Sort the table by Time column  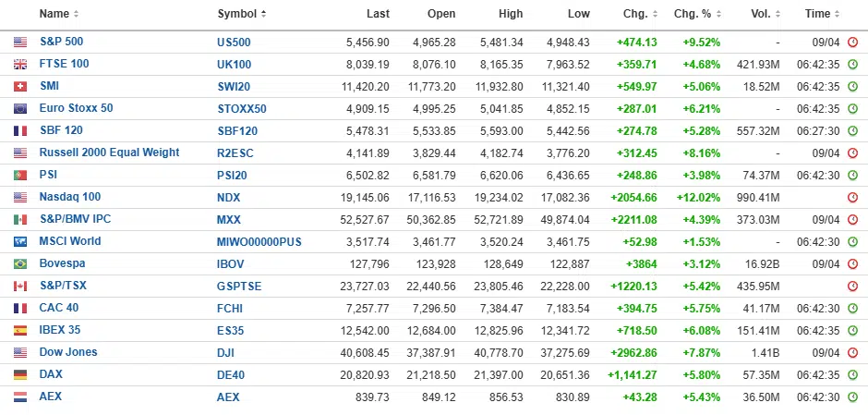(x=822, y=14)
